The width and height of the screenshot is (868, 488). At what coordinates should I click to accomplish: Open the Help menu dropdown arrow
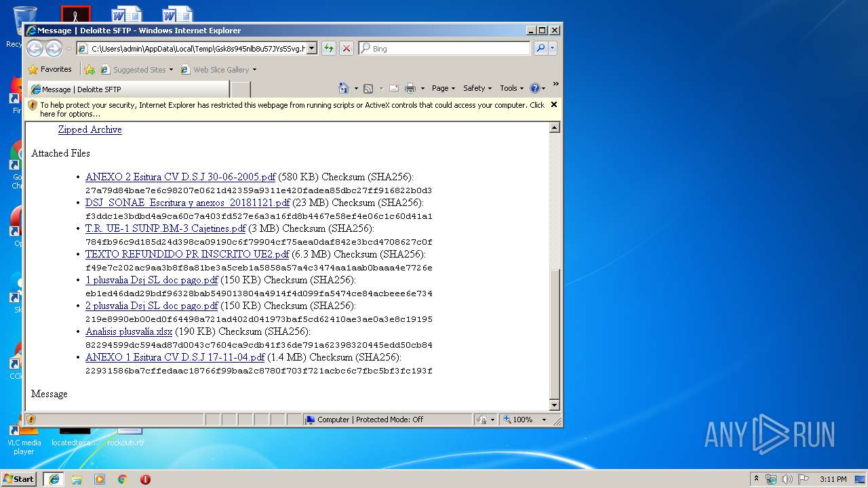tap(544, 88)
